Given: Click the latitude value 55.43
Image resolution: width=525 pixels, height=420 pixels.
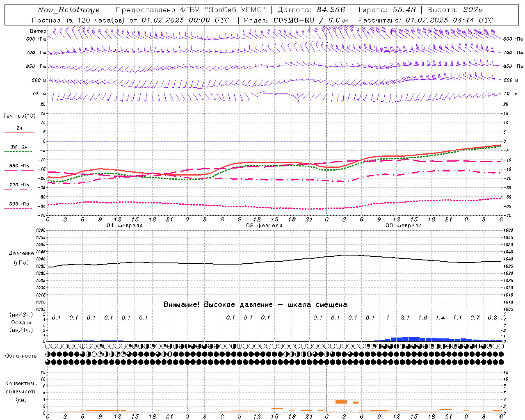Looking at the screenshot, I should tap(404, 10).
